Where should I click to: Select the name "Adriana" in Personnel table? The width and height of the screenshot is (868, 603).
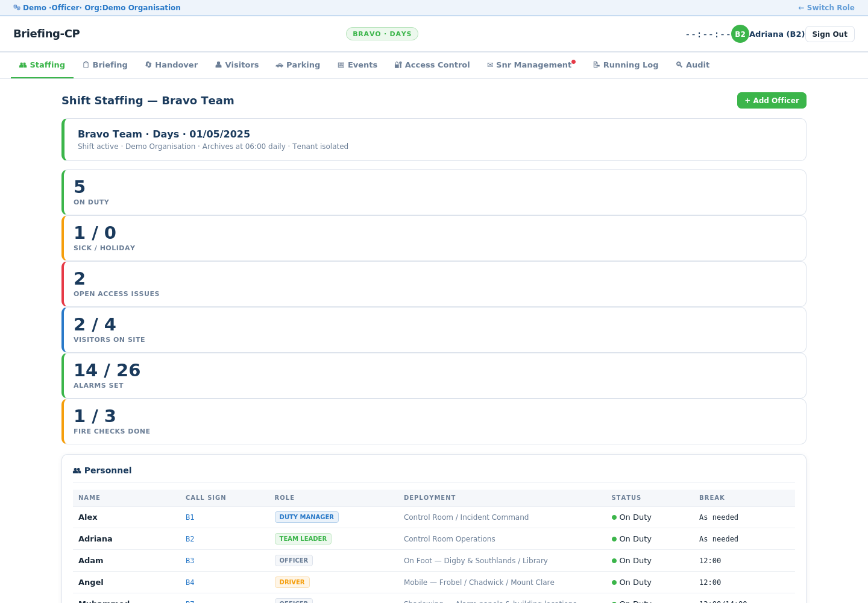95,539
